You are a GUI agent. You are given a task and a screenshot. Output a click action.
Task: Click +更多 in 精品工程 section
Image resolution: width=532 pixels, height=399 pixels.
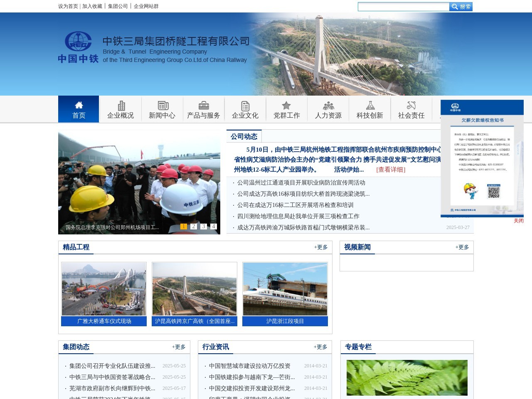point(321,247)
